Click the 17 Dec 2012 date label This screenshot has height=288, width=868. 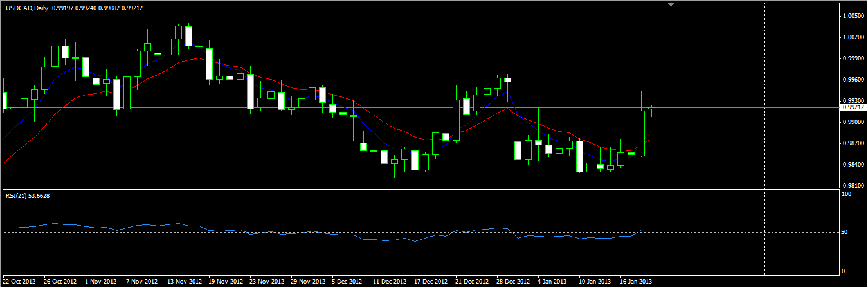(431, 282)
